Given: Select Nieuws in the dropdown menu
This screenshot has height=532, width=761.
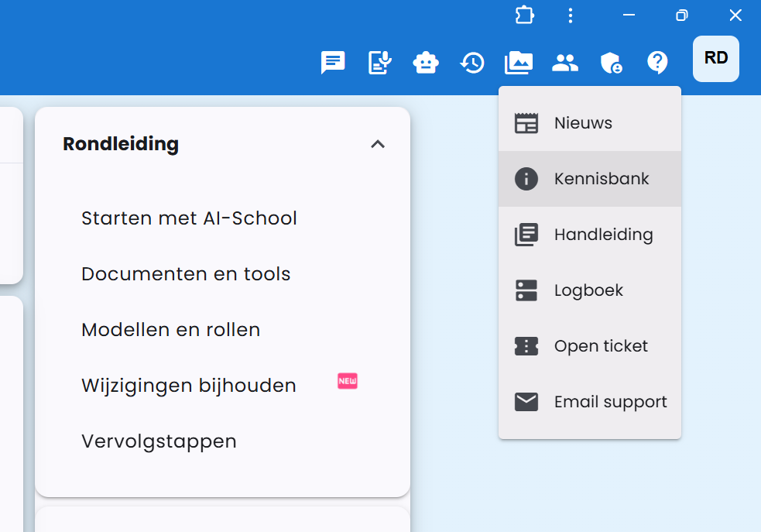Looking at the screenshot, I should (581, 122).
